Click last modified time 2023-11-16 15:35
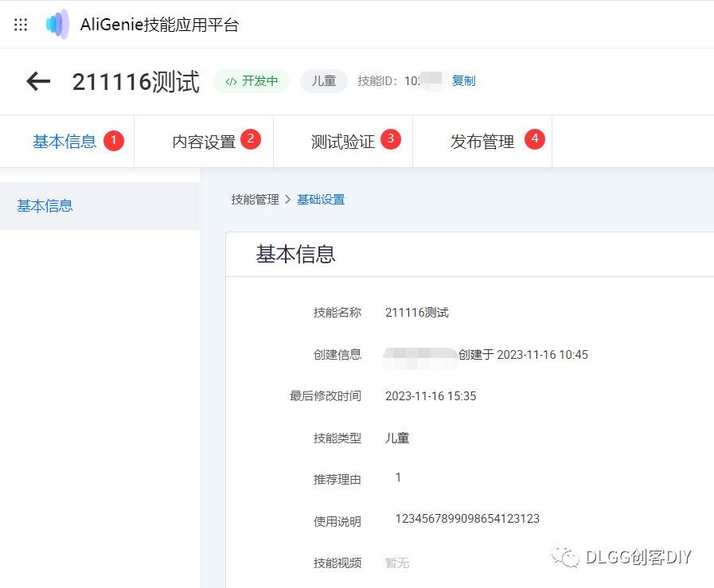The image size is (714, 588). [431, 396]
